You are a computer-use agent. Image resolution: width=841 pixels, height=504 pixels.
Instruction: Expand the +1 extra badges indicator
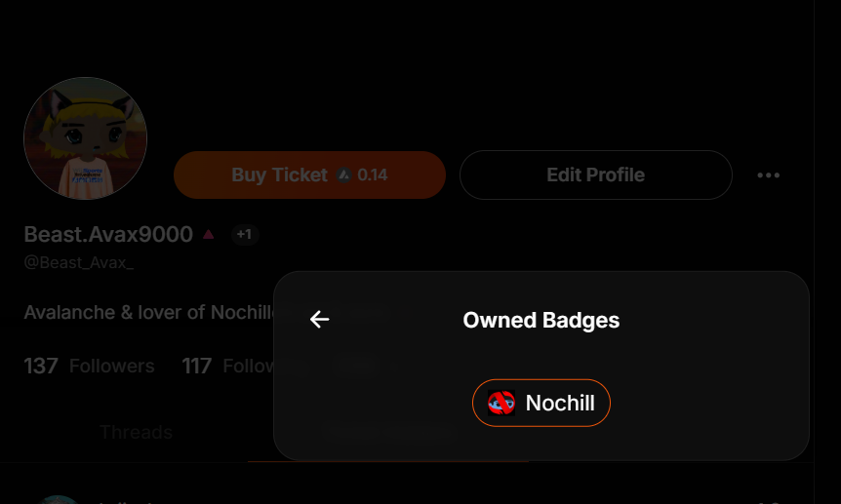[x=244, y=234]
